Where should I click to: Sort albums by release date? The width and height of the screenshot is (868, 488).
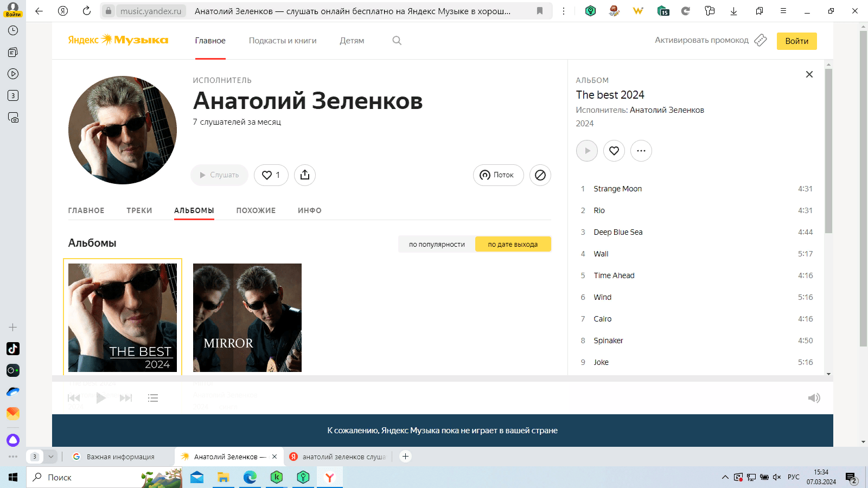pyautogui.click(x=513, y=244)
